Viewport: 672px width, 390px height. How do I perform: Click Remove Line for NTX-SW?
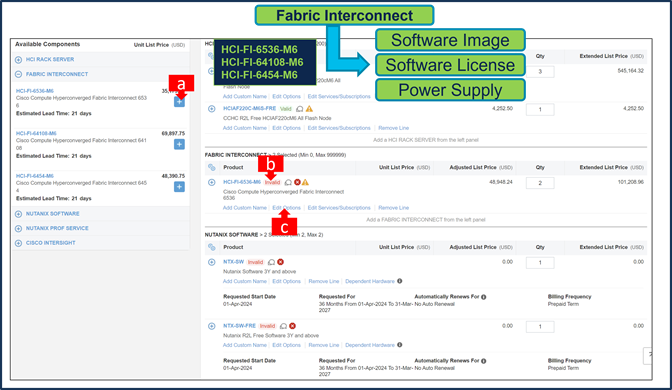click(324, 282)
